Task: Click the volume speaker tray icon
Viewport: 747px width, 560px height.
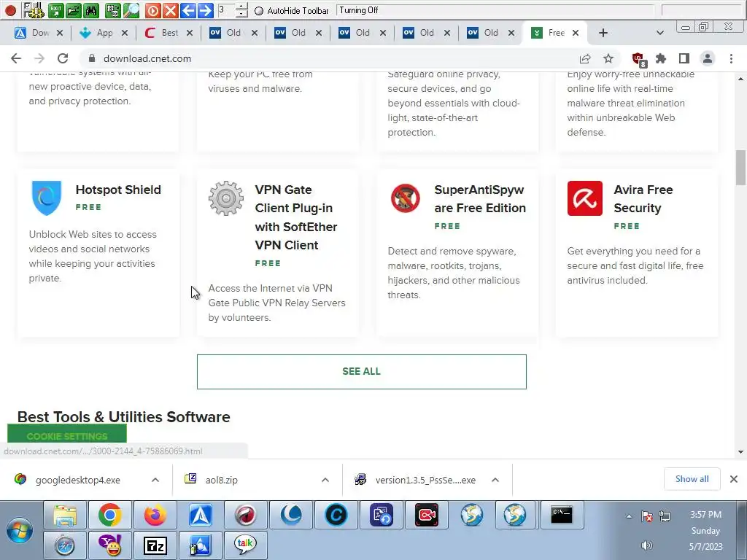Action: pos(647,545)
